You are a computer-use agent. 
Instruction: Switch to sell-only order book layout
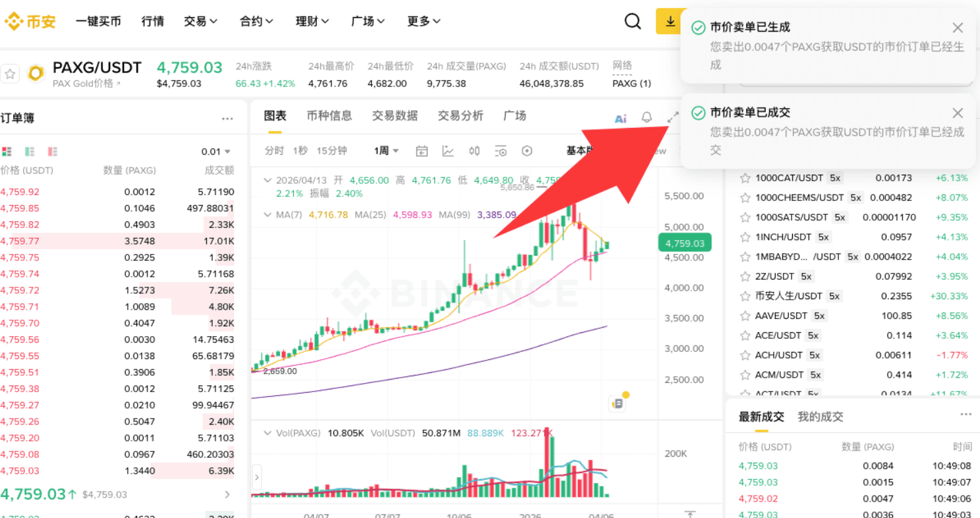[52, 152]
